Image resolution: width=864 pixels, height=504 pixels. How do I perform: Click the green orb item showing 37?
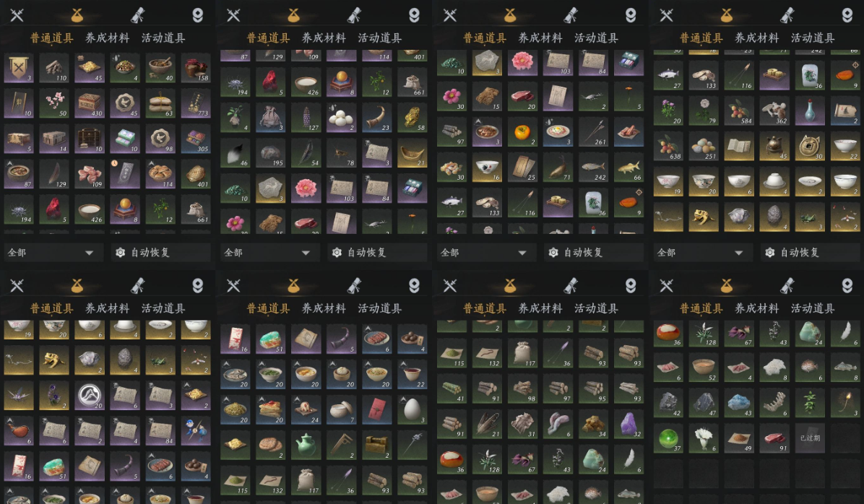tap(668, 438)
